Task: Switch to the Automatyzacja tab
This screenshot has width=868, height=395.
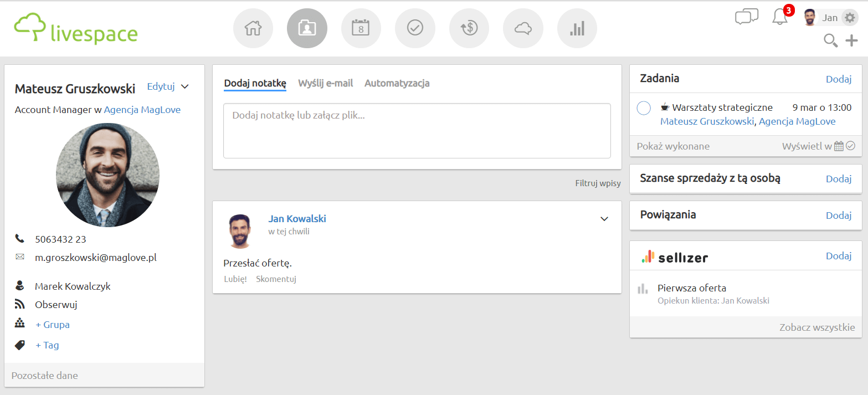Action: [x=397, y=83]
